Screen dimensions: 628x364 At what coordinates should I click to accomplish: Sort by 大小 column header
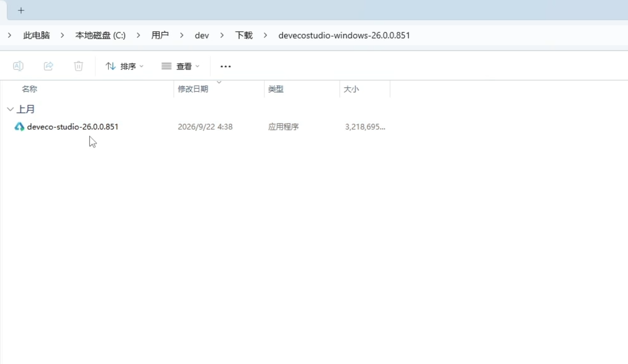coord(351,89)
